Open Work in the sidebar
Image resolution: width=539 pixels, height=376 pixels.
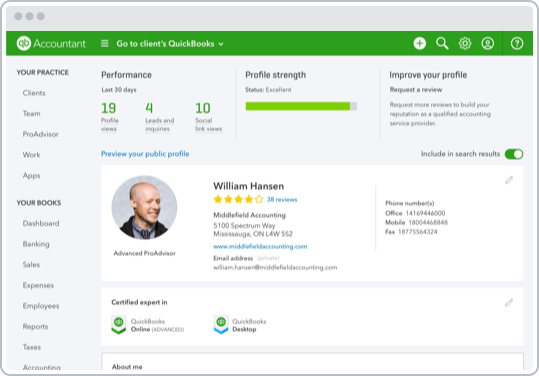point(32,155)
